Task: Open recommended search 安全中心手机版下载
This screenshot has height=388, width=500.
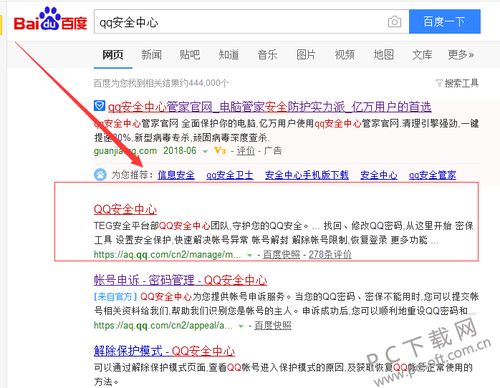Action: 307,175
